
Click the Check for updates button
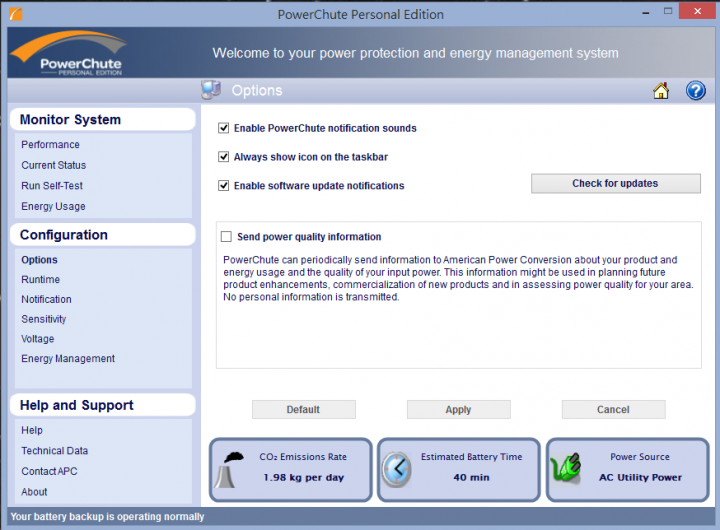616,183
